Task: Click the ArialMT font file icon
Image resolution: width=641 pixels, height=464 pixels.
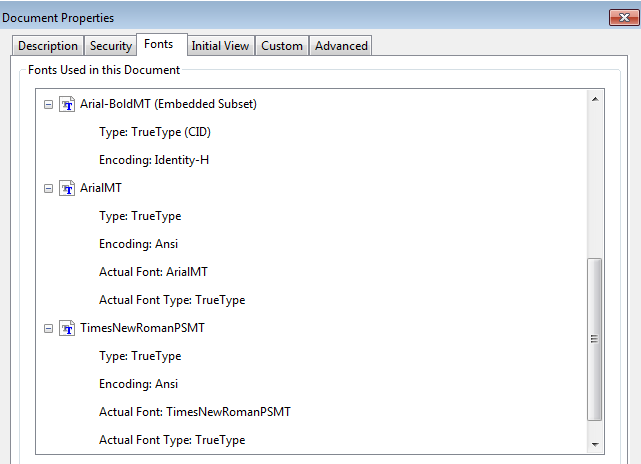Action: click(x=67, y=188)
